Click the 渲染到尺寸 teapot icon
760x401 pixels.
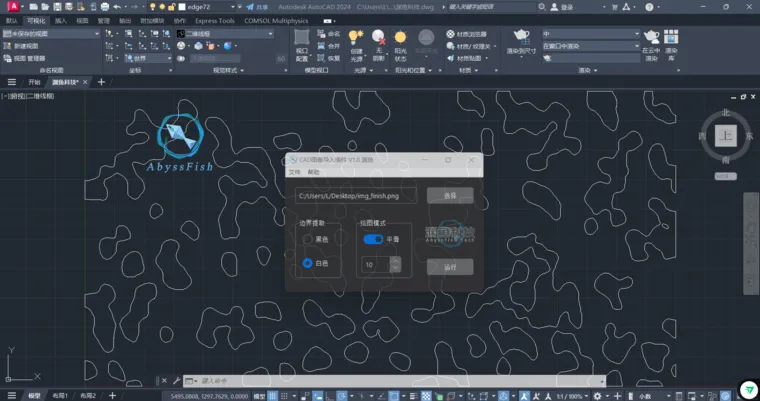(522, 37)
